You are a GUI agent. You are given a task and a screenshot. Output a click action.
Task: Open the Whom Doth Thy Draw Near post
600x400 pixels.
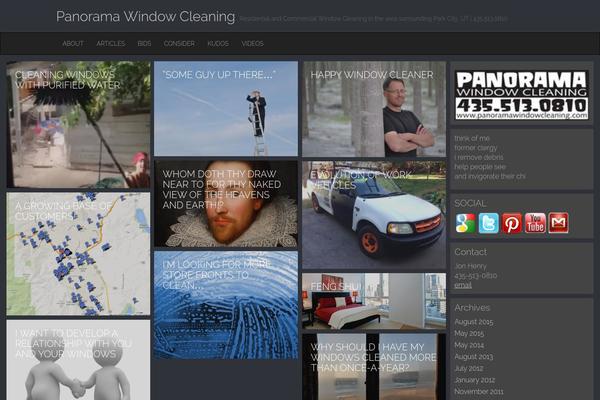coord(226,204)
